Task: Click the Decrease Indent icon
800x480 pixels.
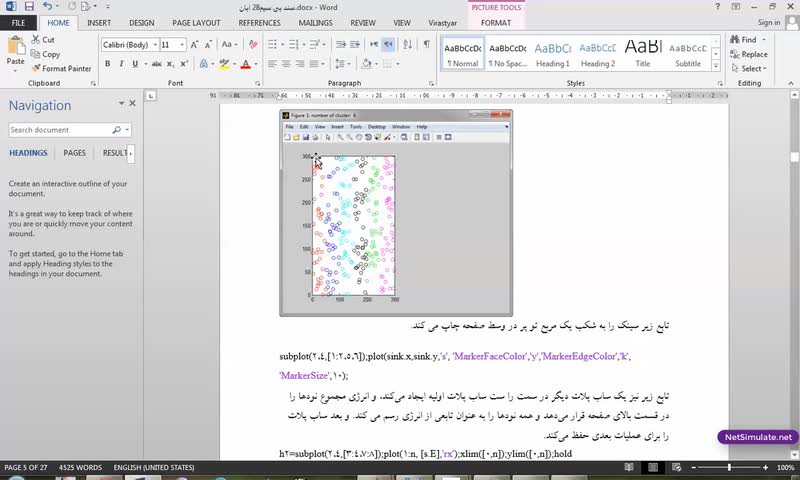Action: [x=341, y=45]
